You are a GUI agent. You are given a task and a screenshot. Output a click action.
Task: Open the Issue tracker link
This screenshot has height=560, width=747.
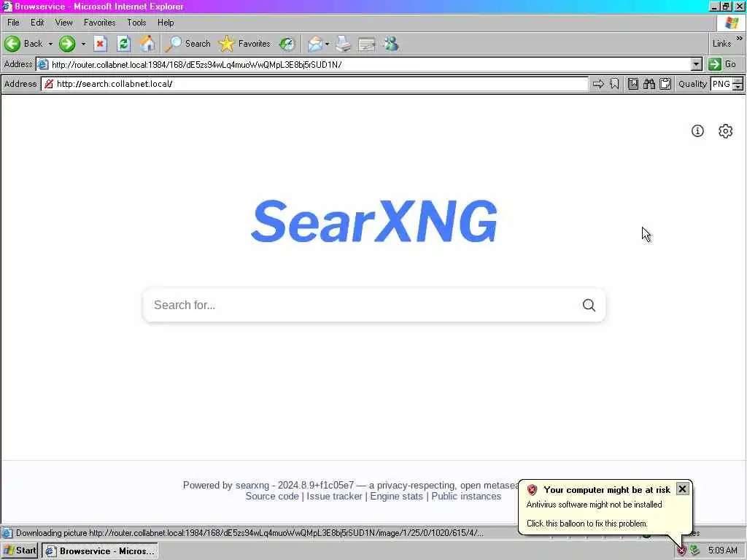coord(334,496)
